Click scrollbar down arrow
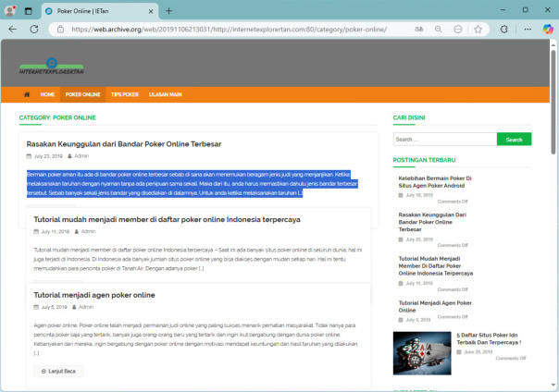 553,385
